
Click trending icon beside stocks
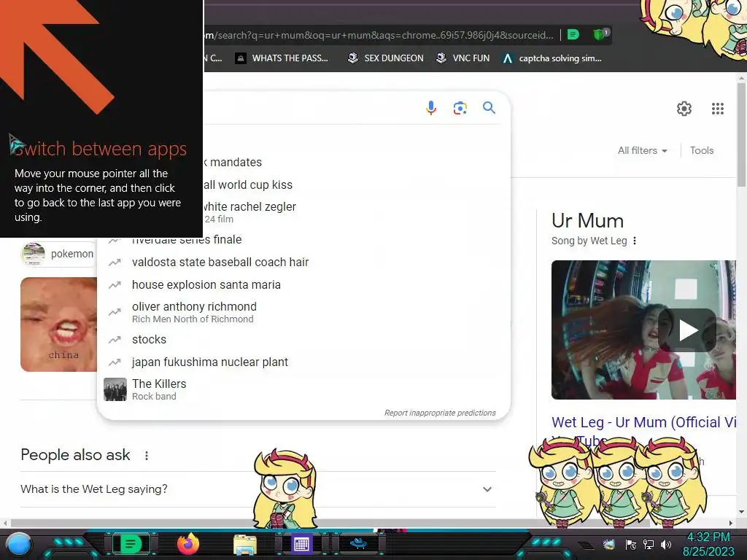[x=115, y=340]
